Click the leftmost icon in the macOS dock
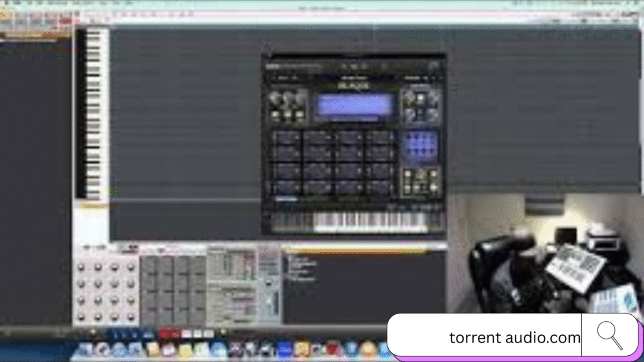Viewport: 644px width, 362px height. pyautogui.click(x=85, y=350)
